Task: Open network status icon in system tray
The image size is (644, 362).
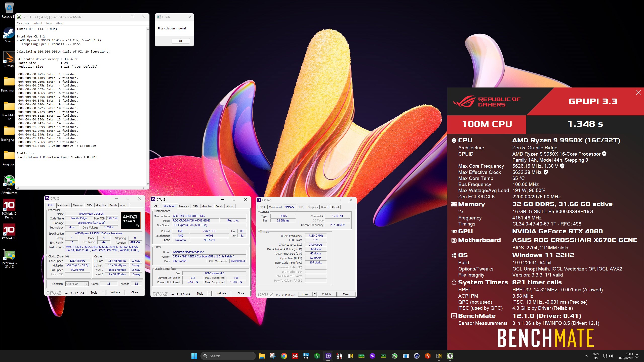Action: click(x=605, y=356)
